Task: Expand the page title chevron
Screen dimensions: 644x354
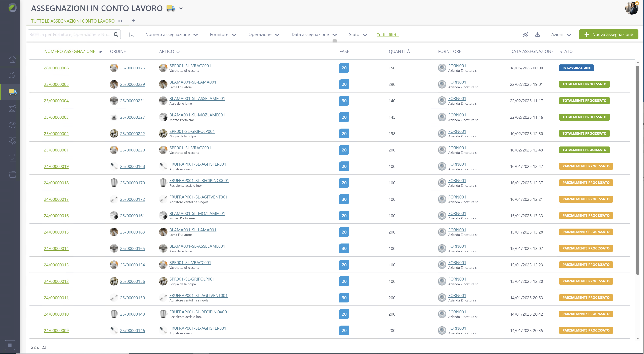Action: [x=181, y=8]
